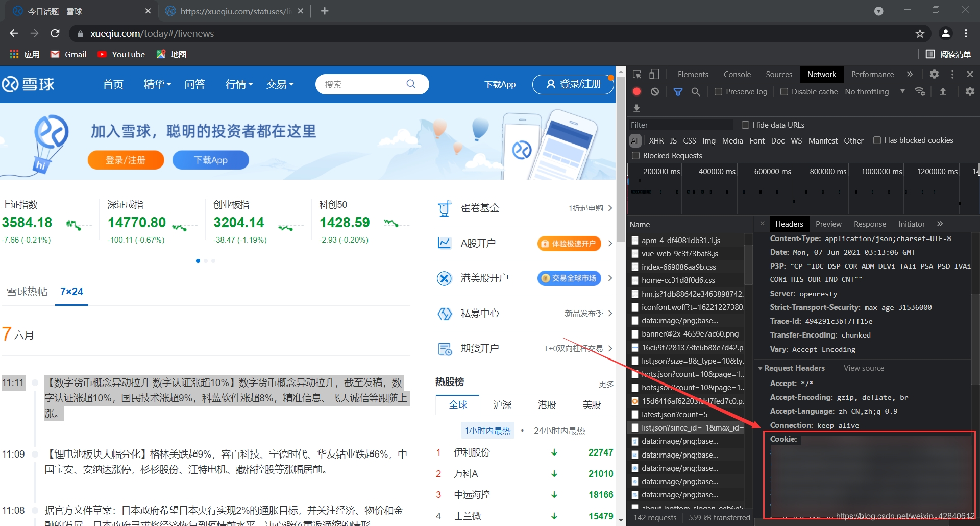Open network search magnifier icon
Screen dimensions: 980x526
click(x=696, y=92)
